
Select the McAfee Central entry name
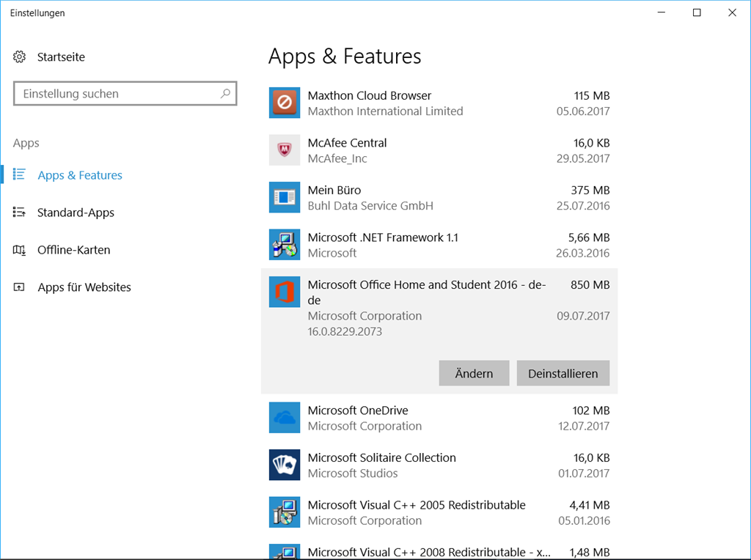point(347,143)
